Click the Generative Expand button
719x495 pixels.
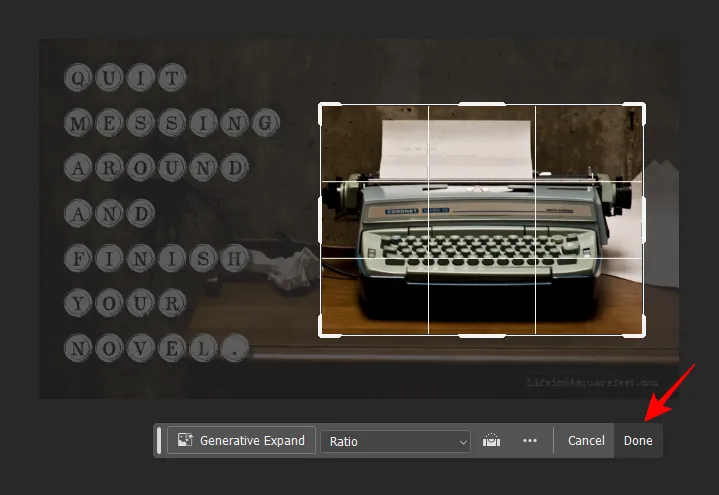tap(241, 440)
